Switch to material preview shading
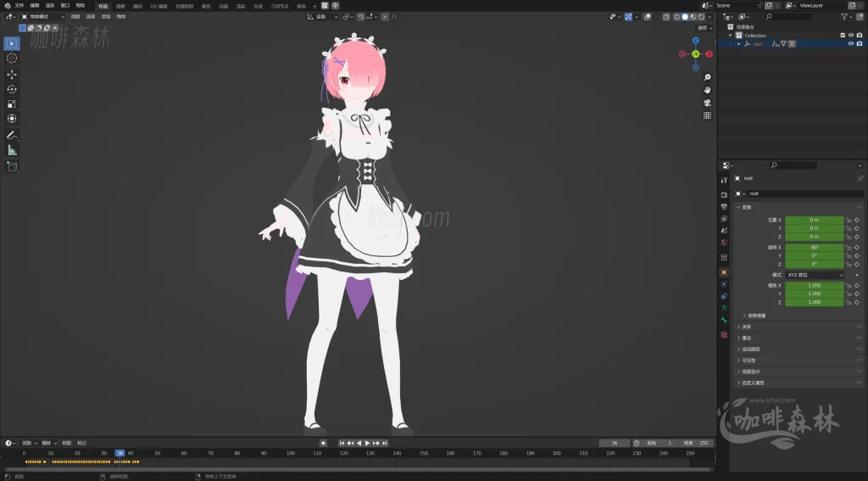 tap(693, 17)
